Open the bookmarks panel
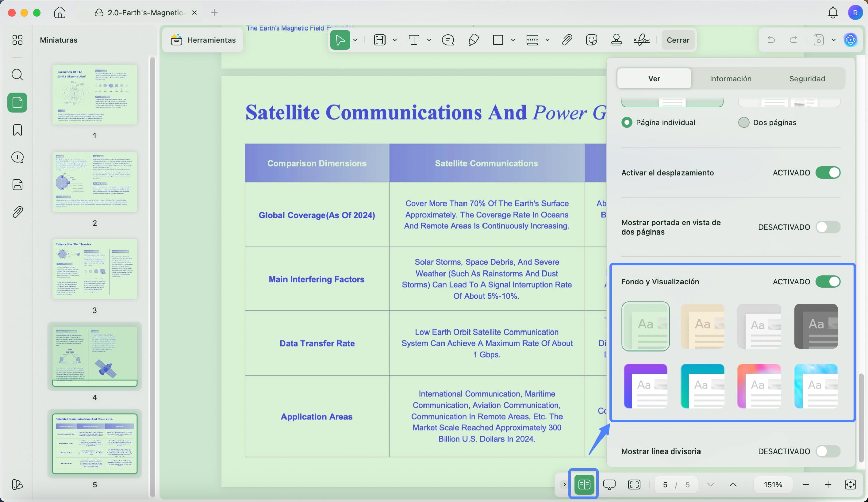868x502 pixels. (x=17, y=130)
